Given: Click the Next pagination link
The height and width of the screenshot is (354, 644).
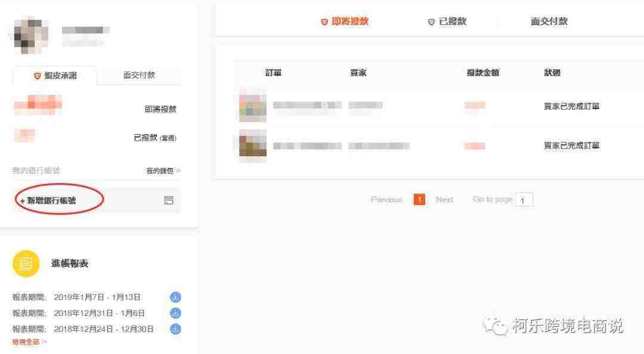Looking at the screenshot, I should click(444, 200).
